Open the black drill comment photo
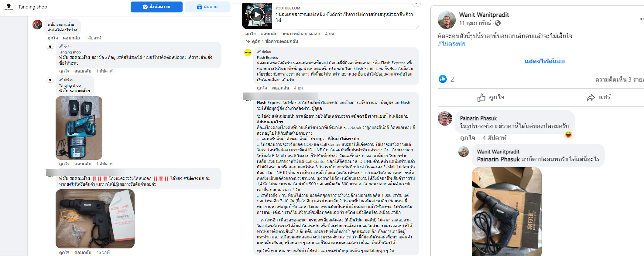This screenshot has width=644, height=256. [95, 219]
